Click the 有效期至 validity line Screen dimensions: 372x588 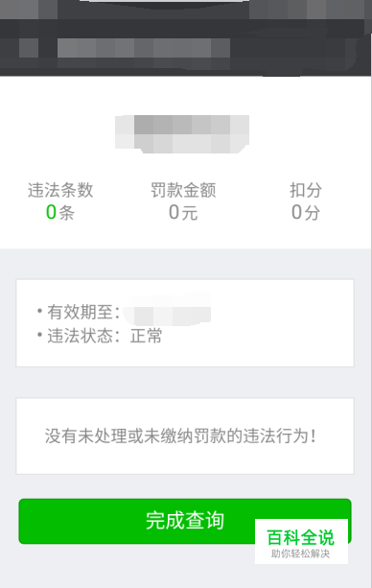point(124,312)
